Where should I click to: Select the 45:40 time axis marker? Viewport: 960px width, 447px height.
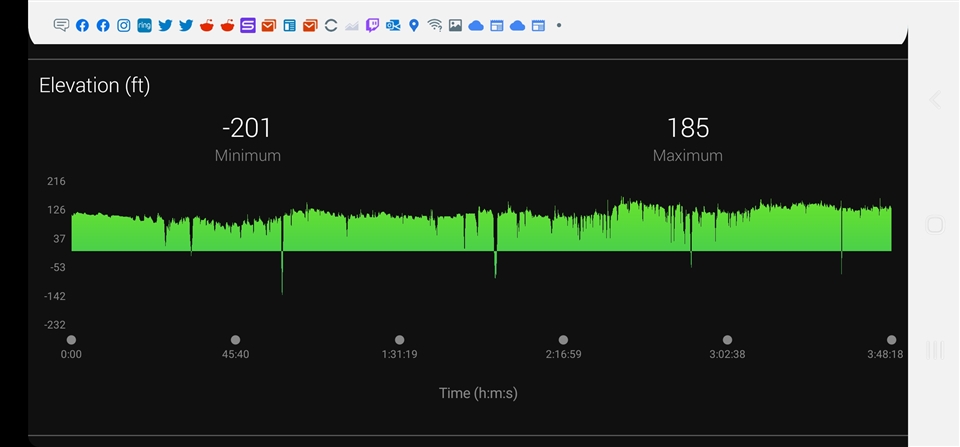(235, 340)
